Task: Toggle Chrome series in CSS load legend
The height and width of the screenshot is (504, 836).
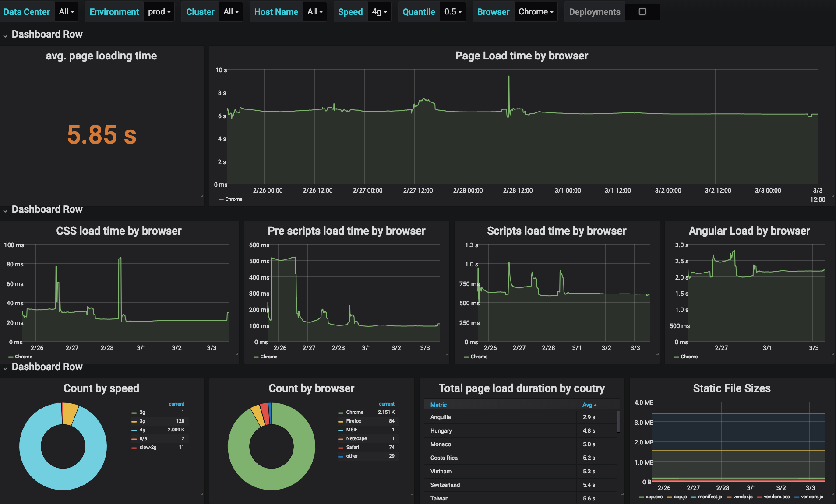Action: pyautogui.click(x=23, y=357)
